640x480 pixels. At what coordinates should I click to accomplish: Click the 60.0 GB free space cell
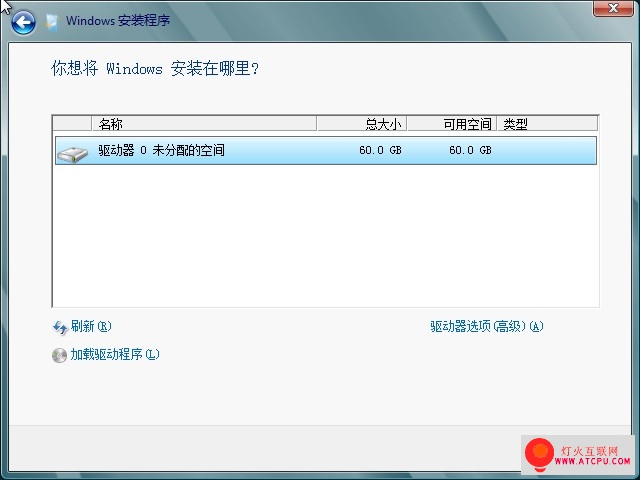tap(470, 150)
